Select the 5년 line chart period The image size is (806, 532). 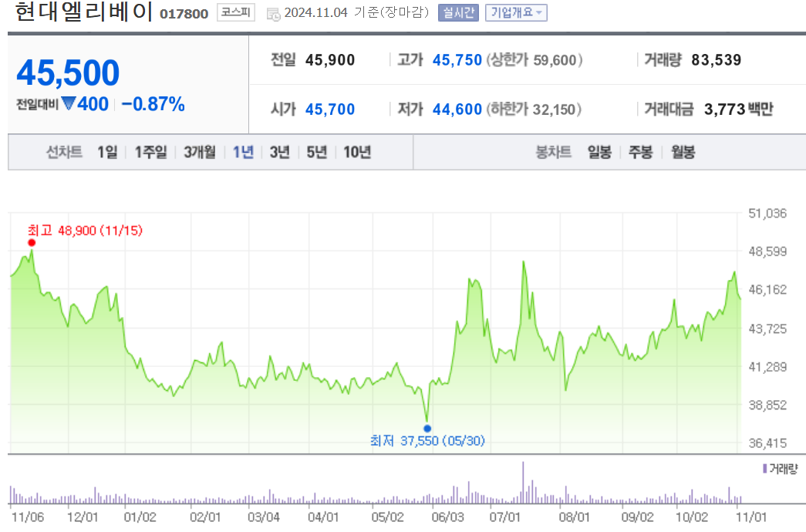tap(317, 152)
